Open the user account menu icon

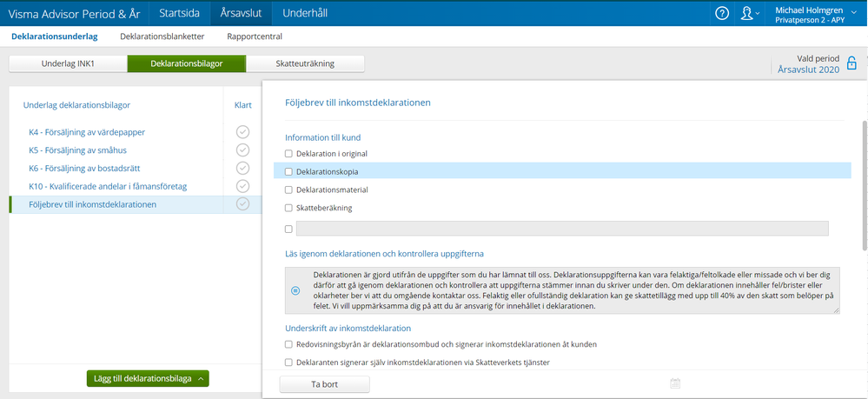pos(746,13)
